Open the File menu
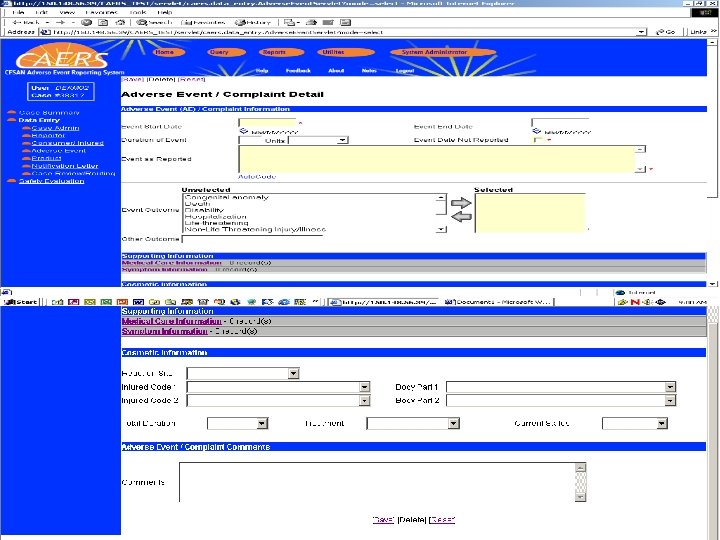The image size is (720, 540). coord(18,12)
